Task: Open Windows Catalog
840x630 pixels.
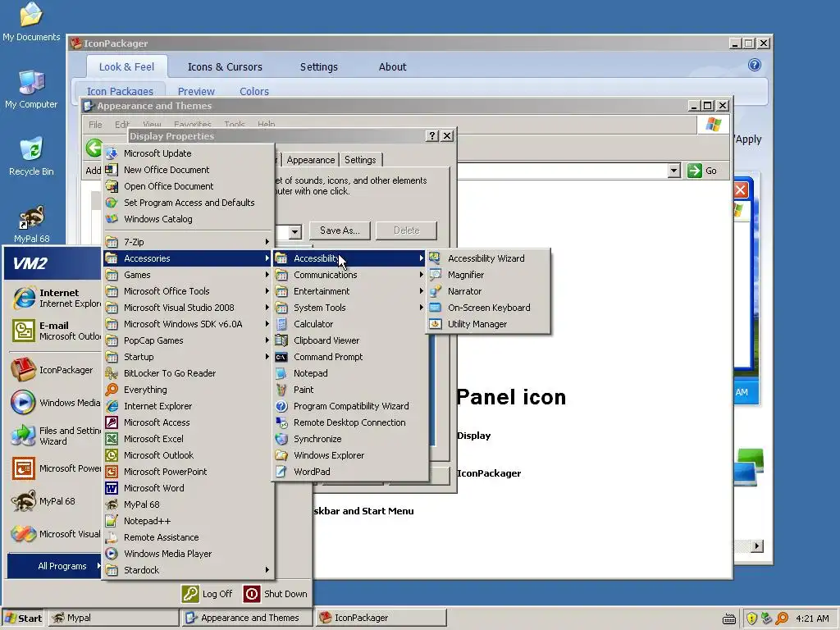Action: click(188, 219)
